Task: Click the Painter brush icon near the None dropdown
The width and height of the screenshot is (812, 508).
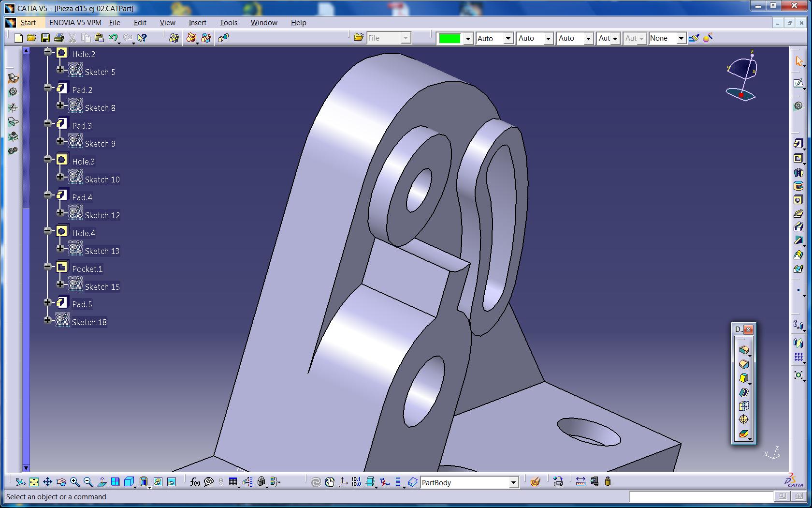Action: tap(694, 38)
